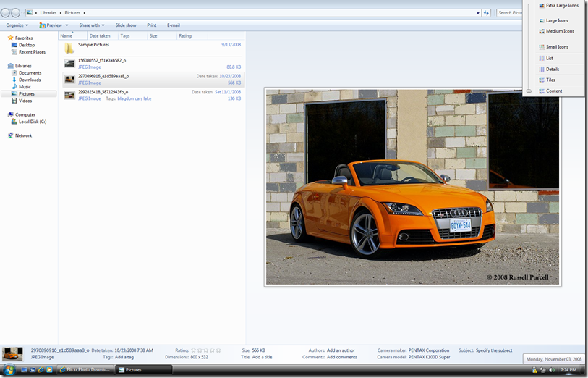Screen dimensions: 588x378
Task: Click Add a title in details pane
Action: (262, 357)
